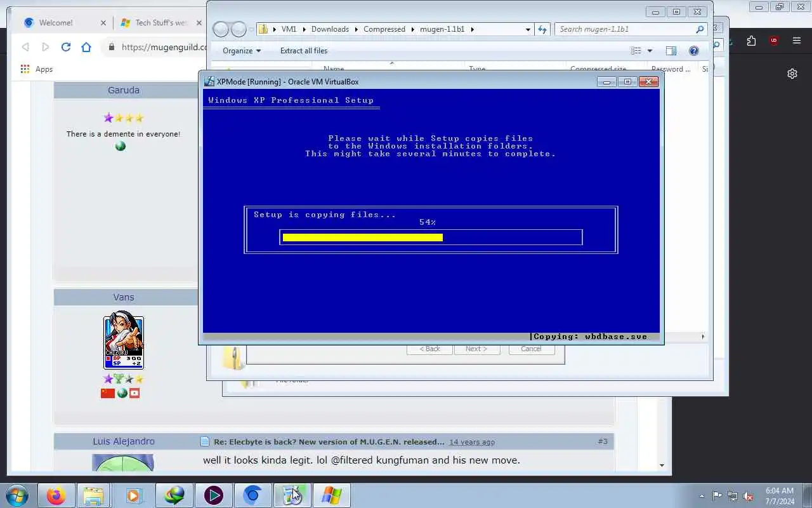Open explorer help button
Image resolution: width=812 pixels, height=508 pixels.
click(x=694, y=51)
